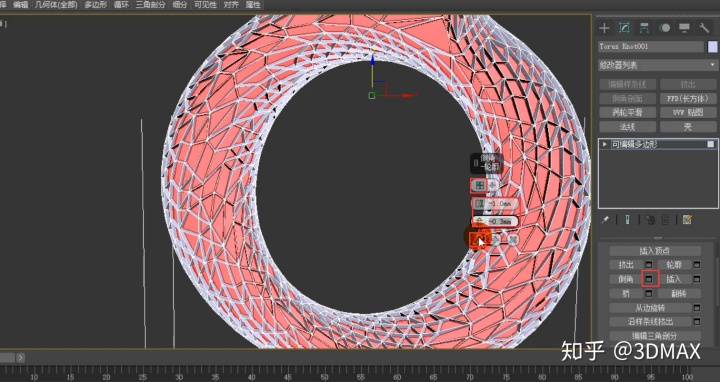The height and width of the screenshot is (382, 720).
Task: Open settings box next to 插入
Action: coord(697,279)
